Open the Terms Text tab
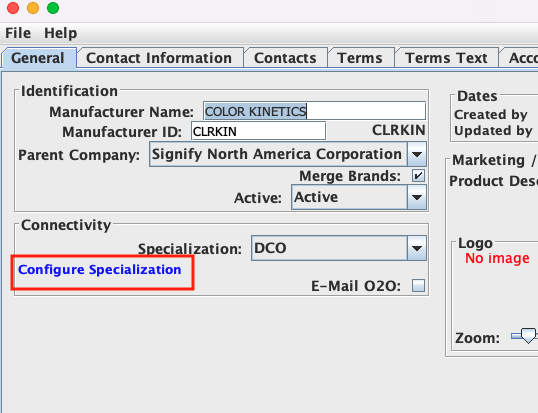 pyautogui.click(x=446, y=58)
